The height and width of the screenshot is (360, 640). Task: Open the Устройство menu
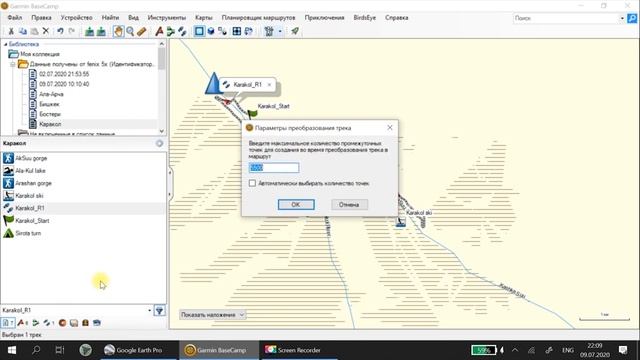point(76,18)
